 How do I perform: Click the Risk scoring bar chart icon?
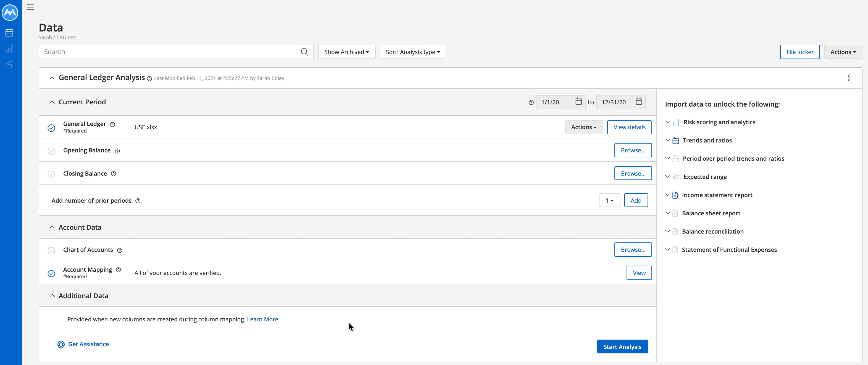pos(676,123)
